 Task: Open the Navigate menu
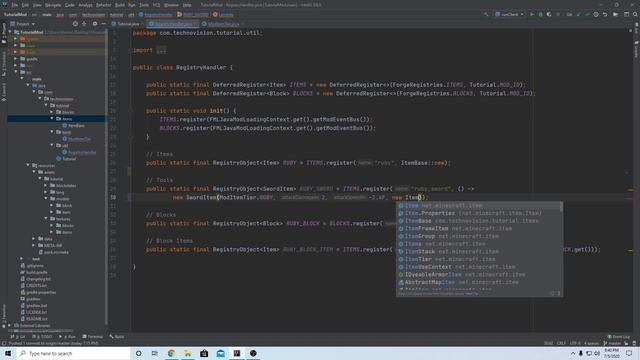pyautogui.click(x=53, y=5)
